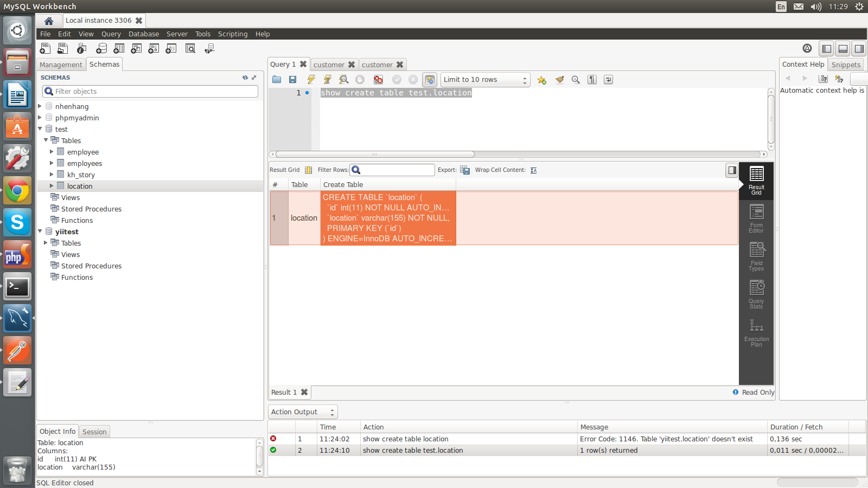Viewport: 868px width, 488px height.
Task: Open the search table data icon
Action: pos(190,49)
